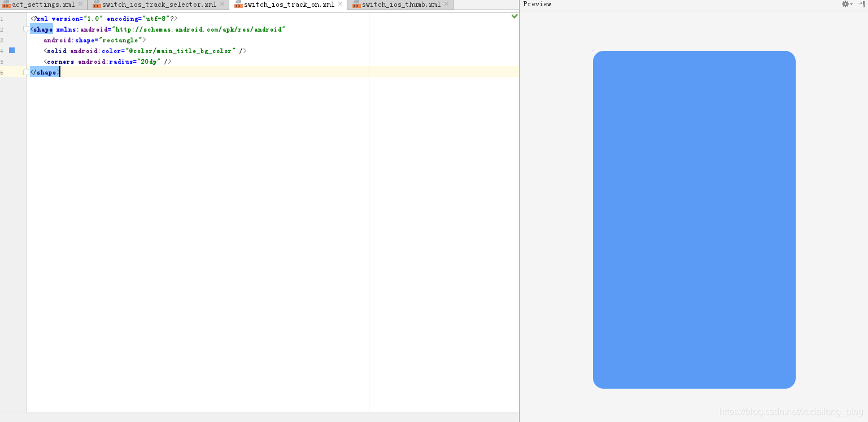The height and width of the screenshot is (422, 868).
Task: Click the solid tag name on line 4
Action: pyautogui.click(x=56, y=51)
